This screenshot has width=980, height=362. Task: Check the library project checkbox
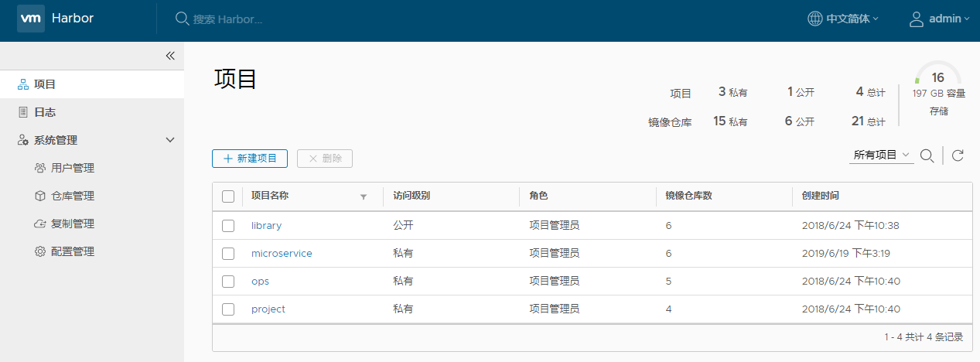pyautogui.click(x=228, y=226)
